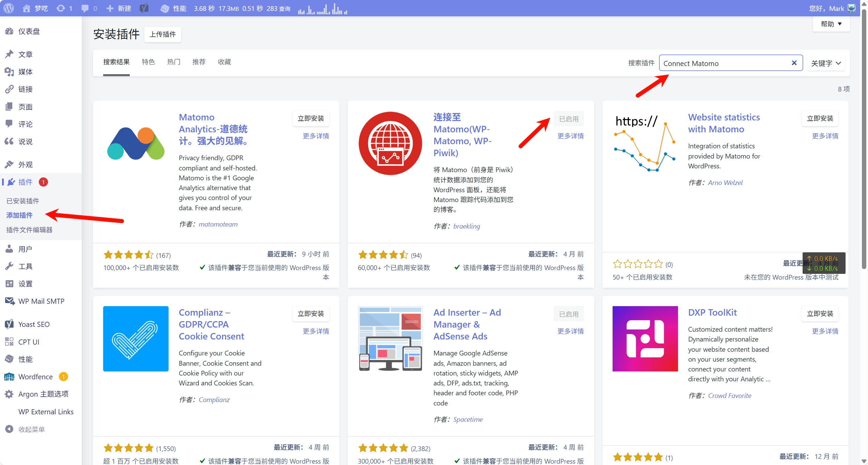View 更多详情 for Ad Inserter
The height and width of the screenshot is (465, 868).
pyautogui.click(x=571, y=331)
